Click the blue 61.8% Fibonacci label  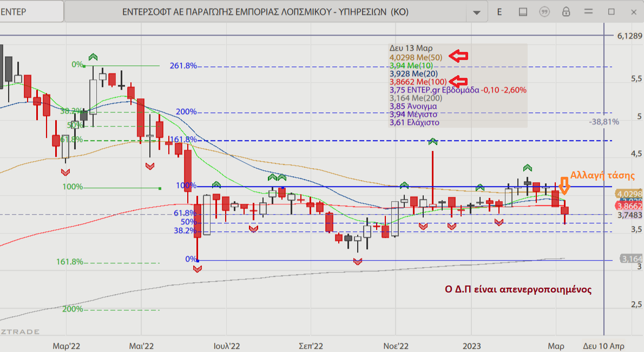click(185, 213)
